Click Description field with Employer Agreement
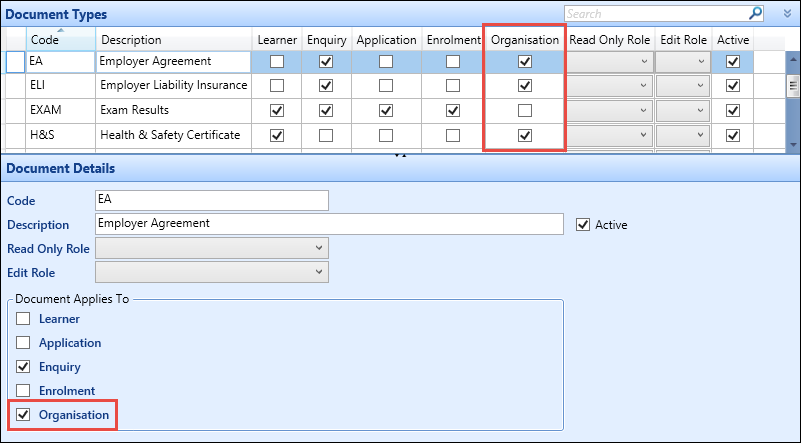 point(329,224)
